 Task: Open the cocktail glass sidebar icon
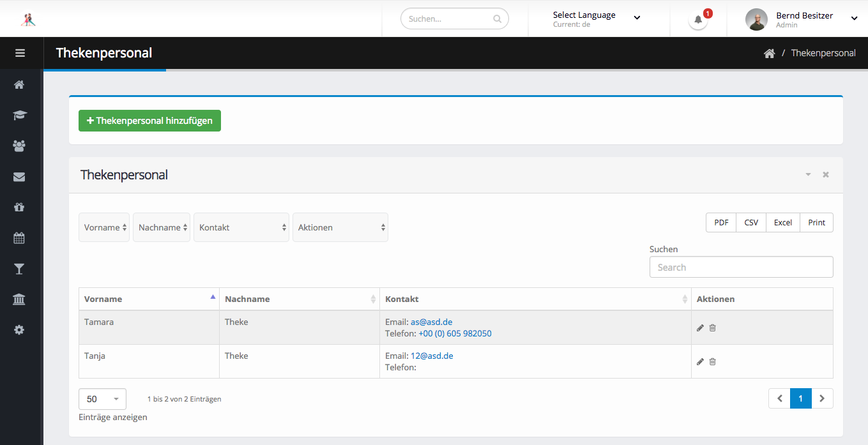[19, 269]
